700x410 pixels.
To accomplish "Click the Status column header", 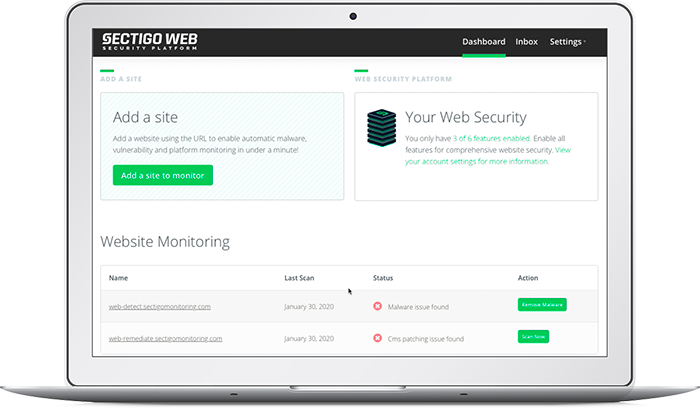I will click(x=384, y=277).
